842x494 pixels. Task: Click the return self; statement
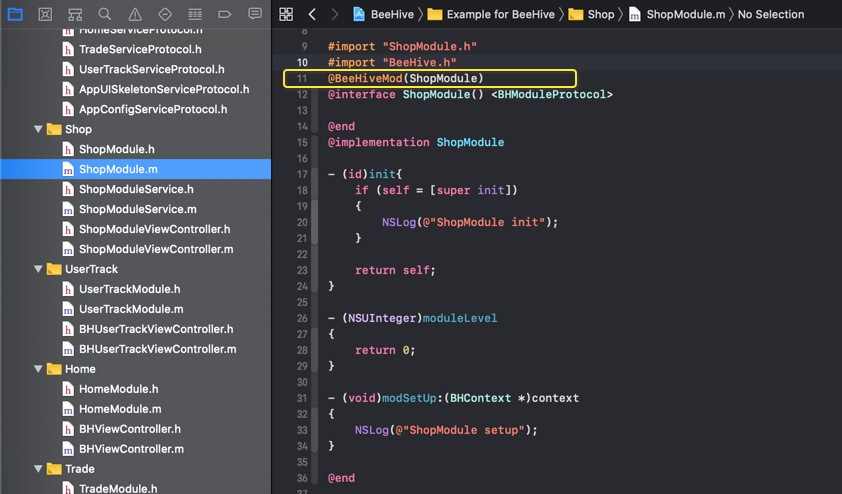[x=395, y=270]
